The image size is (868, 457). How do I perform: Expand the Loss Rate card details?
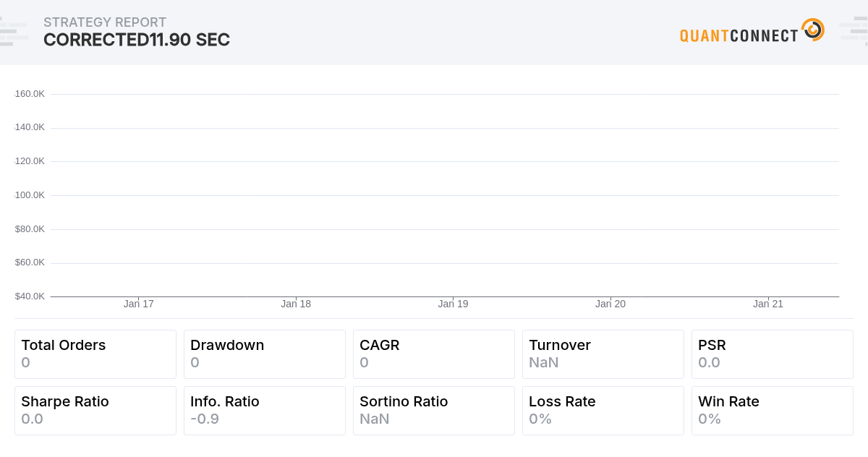[603, 410]
